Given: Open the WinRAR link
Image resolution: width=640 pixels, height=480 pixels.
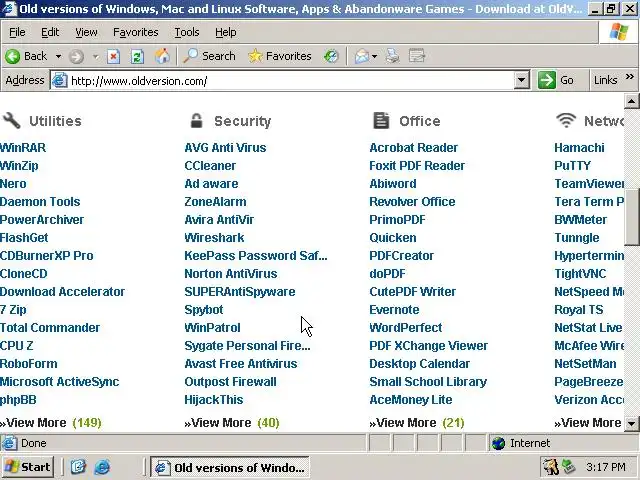Looking at the screenshot, I should (x=23, y=147).
